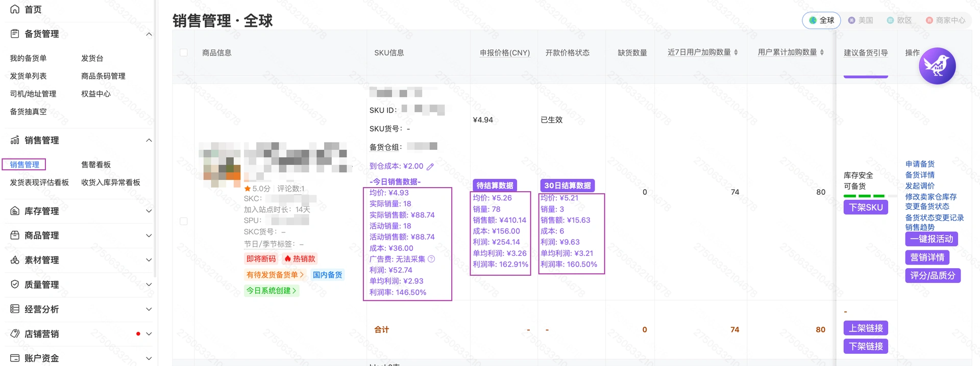Tick the product row checkbox
Viewport: 980px width, 366px height.
tap(184, 221)
